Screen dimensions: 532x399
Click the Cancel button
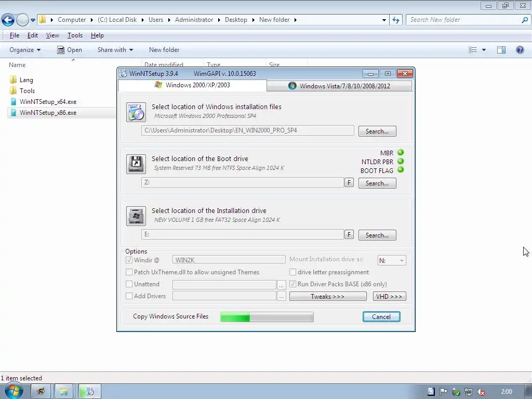click(381, 316)
